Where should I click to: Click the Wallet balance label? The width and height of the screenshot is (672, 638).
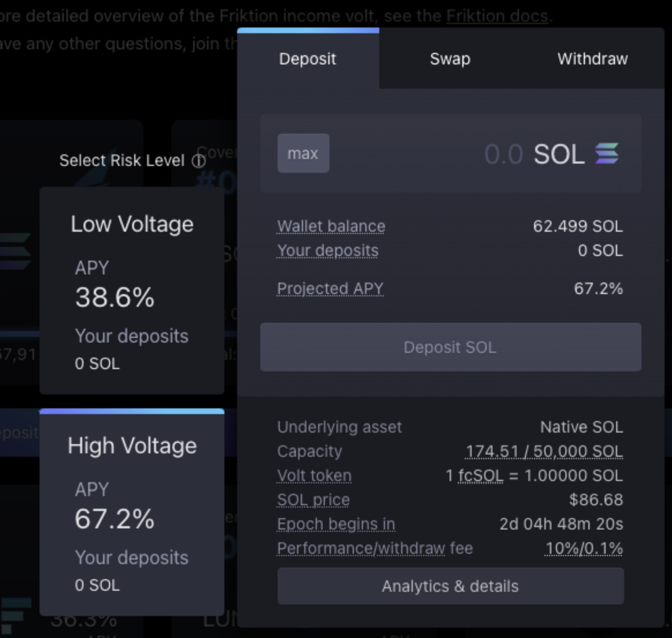tap(331, 226)
